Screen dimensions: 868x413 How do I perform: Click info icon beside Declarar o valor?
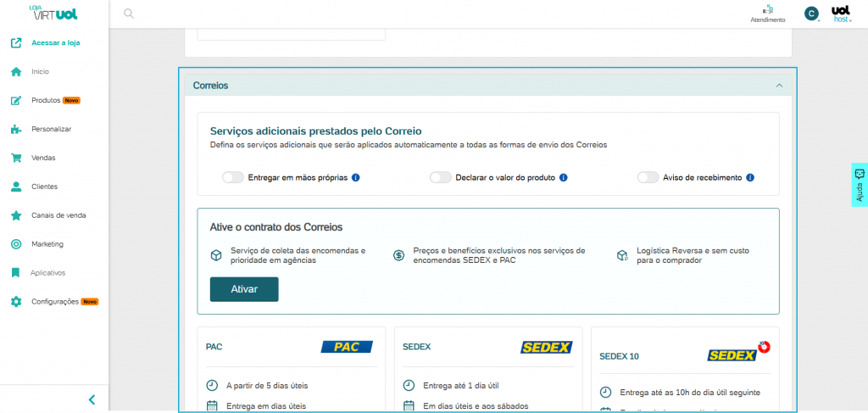[563, 178]
